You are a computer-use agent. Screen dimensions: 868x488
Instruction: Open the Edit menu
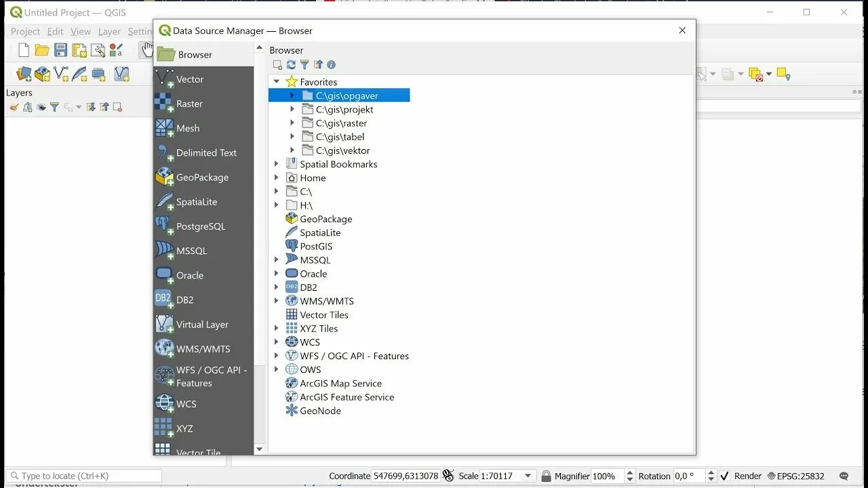(55, 31)
